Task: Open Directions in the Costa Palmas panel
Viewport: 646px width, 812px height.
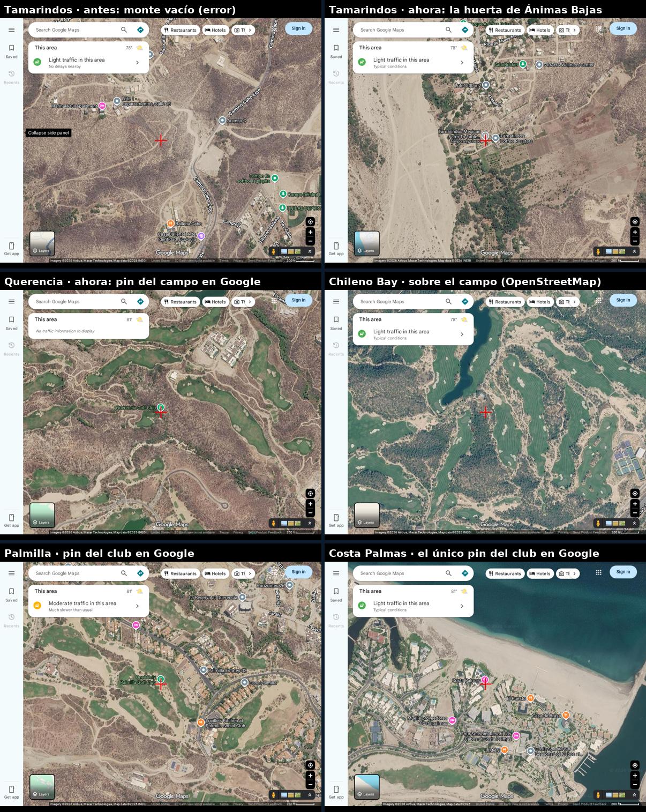Action: tap(465, 573)
